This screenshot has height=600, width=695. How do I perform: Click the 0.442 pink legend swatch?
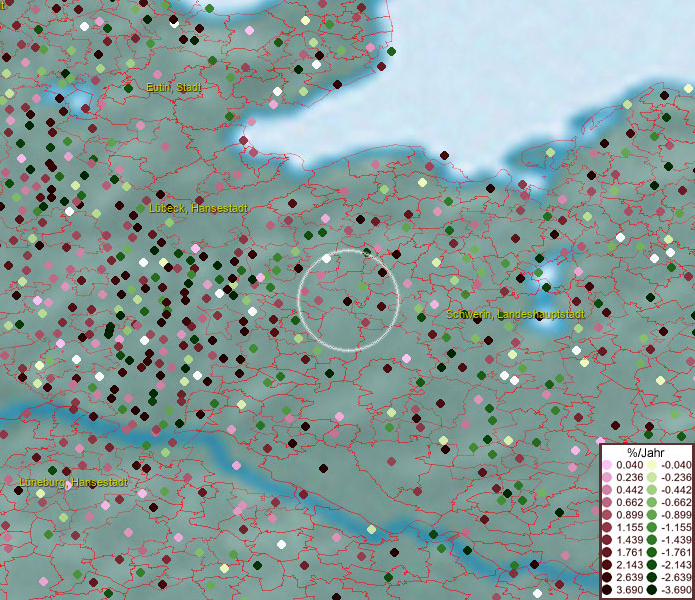pyautogui.click(x=607, y=490)
